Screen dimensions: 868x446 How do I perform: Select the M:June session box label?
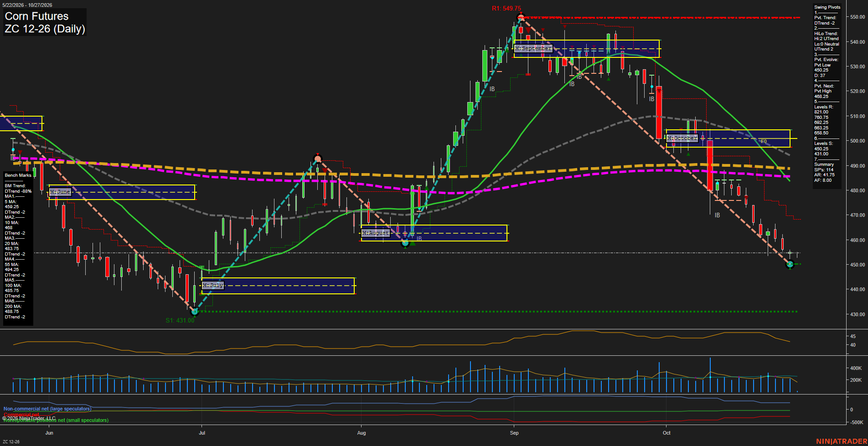(x=60, y=192)
